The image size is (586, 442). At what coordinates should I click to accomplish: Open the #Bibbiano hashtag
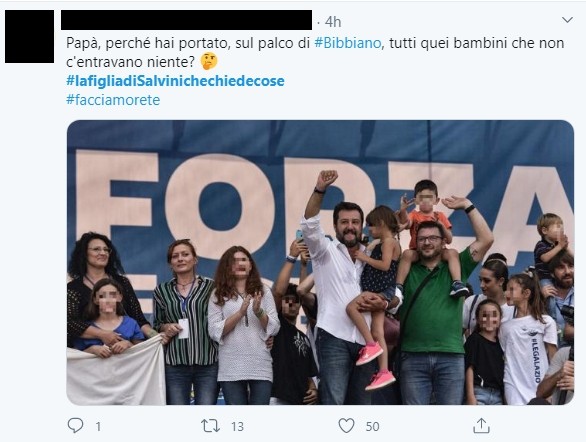pyautogui.click(x=348, y=43)
